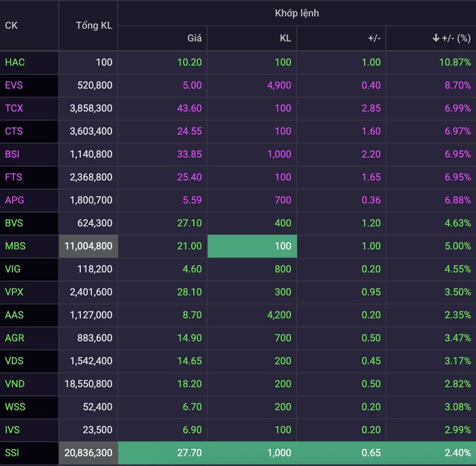Viewport: 476px width, 466px height.
Task: Click the Giá column header
Action: click(194, 38)
